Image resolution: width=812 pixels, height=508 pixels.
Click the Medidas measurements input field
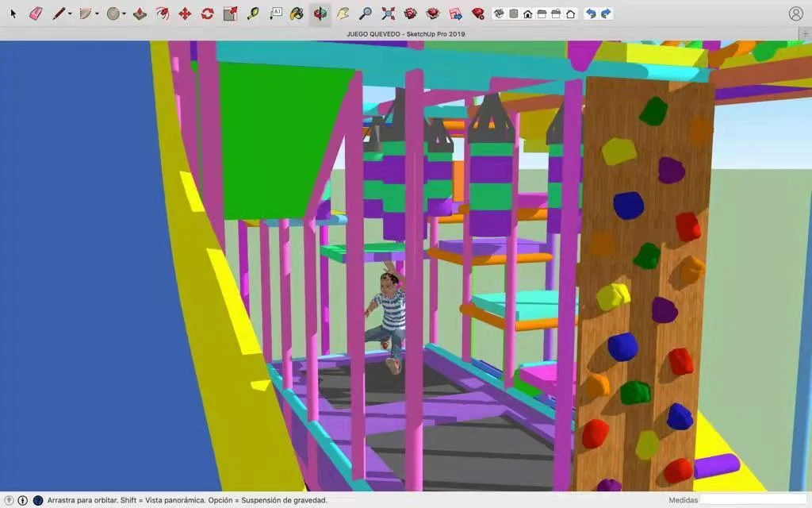[755, 500]
